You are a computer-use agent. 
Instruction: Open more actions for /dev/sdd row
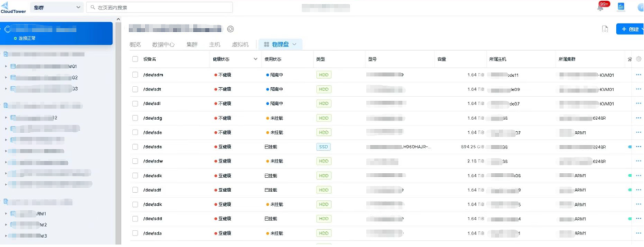tap(639, 219)
